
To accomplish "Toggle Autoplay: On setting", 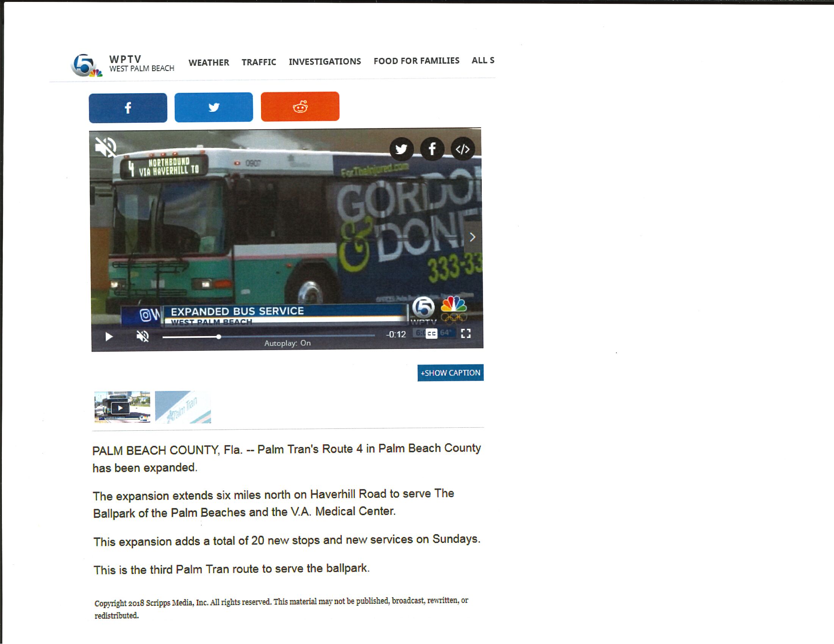I will click(288, 343).
